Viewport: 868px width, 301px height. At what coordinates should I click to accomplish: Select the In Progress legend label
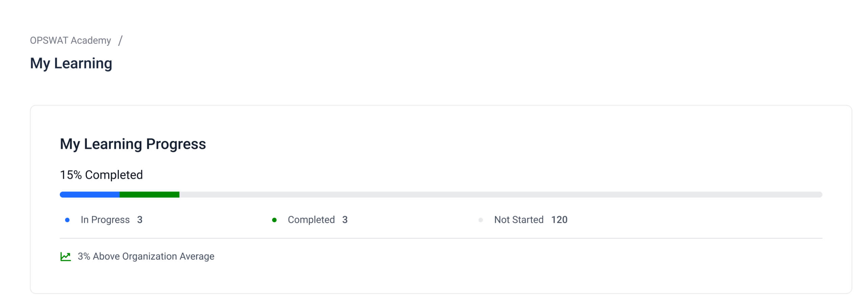click(105, 220)
